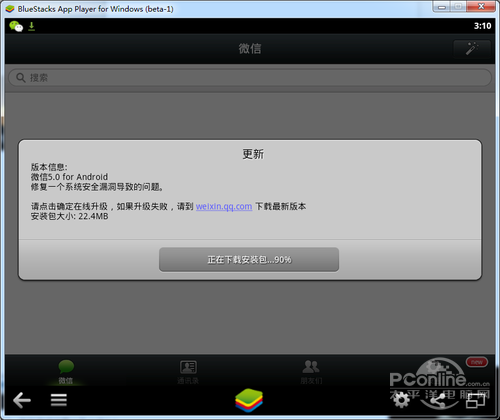Viewport: 500px width, 420px height.
Task: Switch to the 朋友们 friends tab
Action: coord(311,372)
